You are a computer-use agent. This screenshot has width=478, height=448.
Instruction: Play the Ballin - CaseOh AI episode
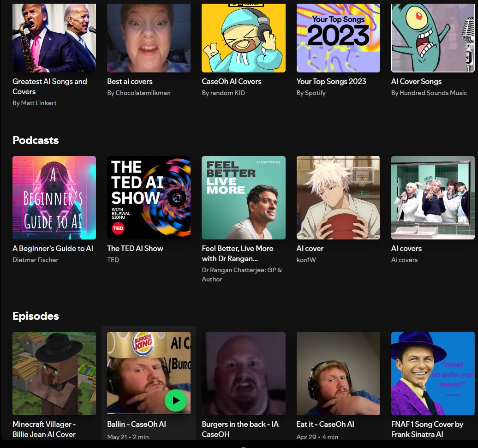pos(176,400)
